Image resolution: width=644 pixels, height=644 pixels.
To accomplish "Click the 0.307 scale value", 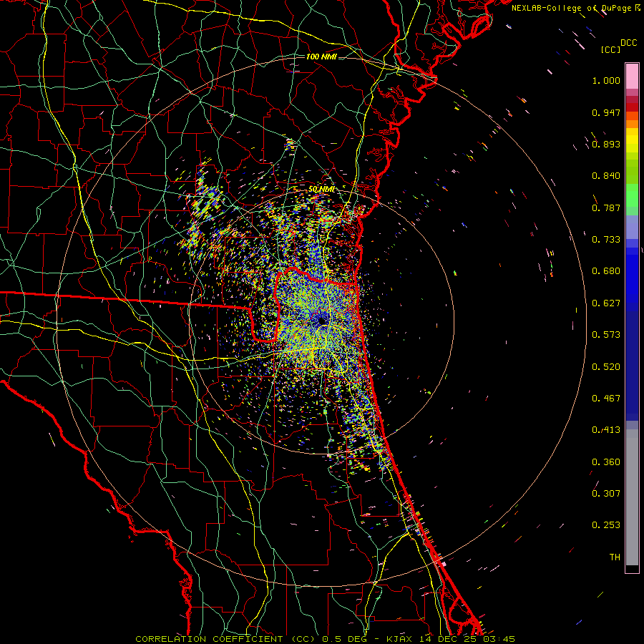I will coord(606,494).
